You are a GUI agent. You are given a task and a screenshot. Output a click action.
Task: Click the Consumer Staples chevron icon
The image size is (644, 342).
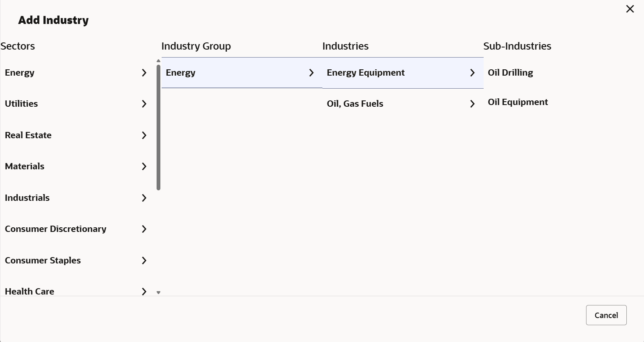[x=144, y=260]
